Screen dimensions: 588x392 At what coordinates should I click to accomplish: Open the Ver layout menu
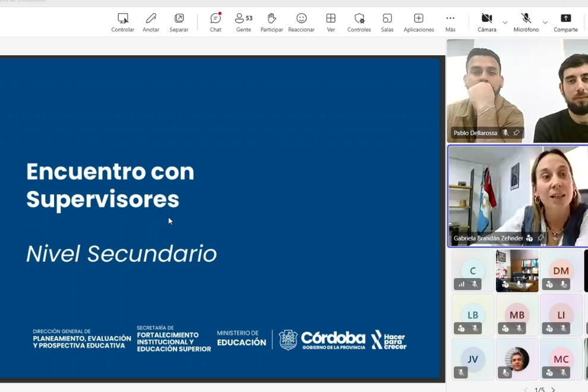(331, 23)
